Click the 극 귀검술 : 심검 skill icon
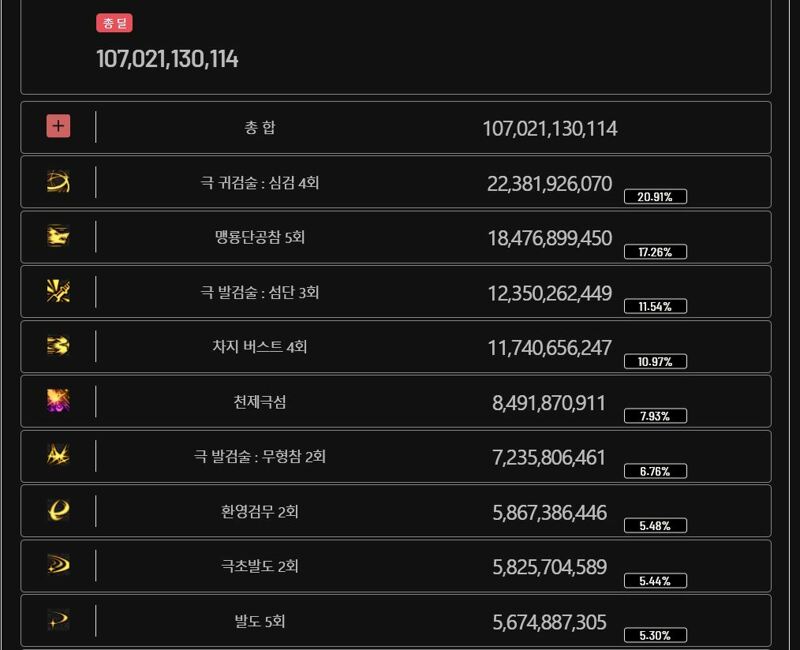 (58, 182)
